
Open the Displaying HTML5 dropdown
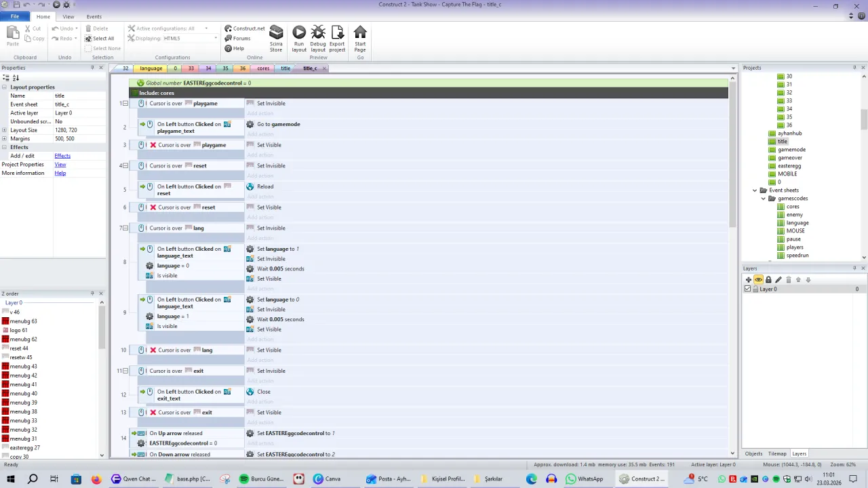tap(216, 38)
